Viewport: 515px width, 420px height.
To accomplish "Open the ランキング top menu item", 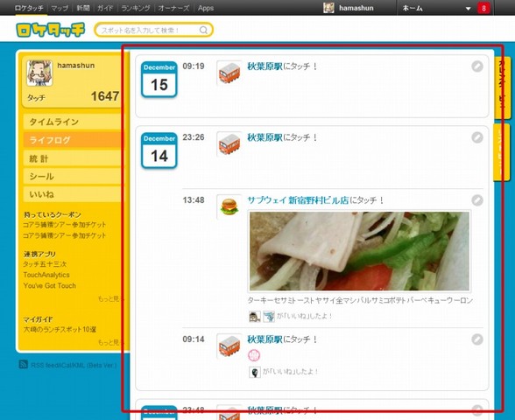I will pos(136,8).
